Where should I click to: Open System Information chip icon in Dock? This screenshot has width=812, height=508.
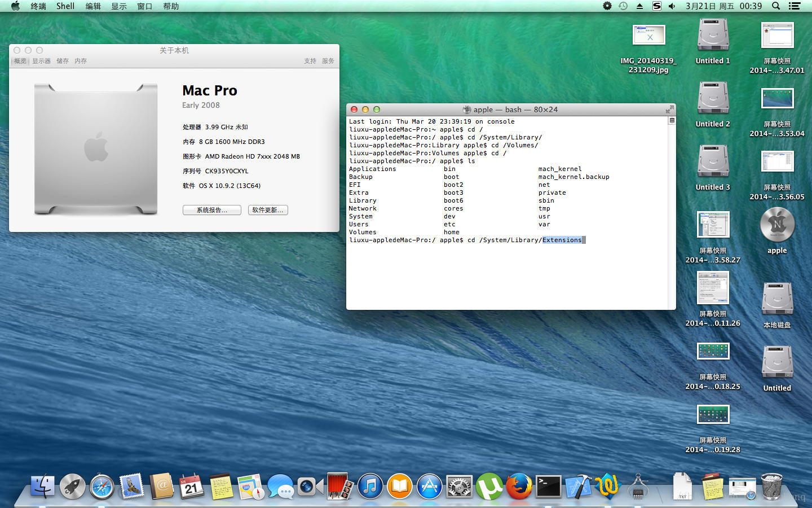coord(638,486)
